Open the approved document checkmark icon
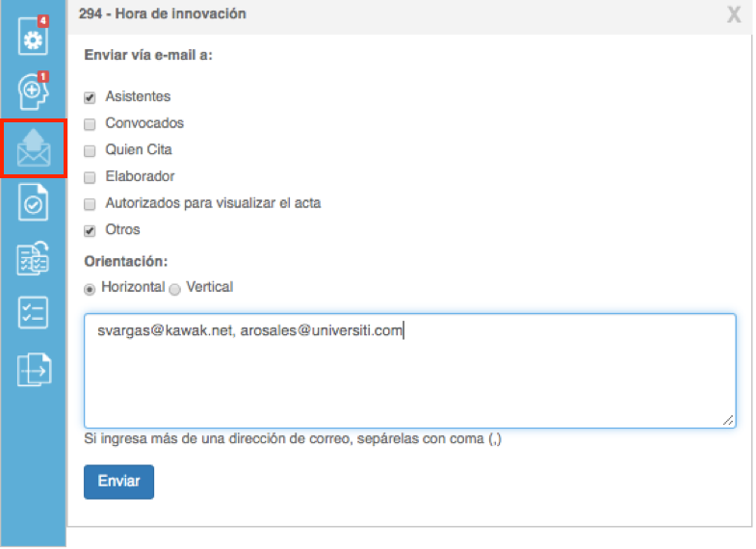This screenshot has height=549, width=756. (x=33, y=203)
